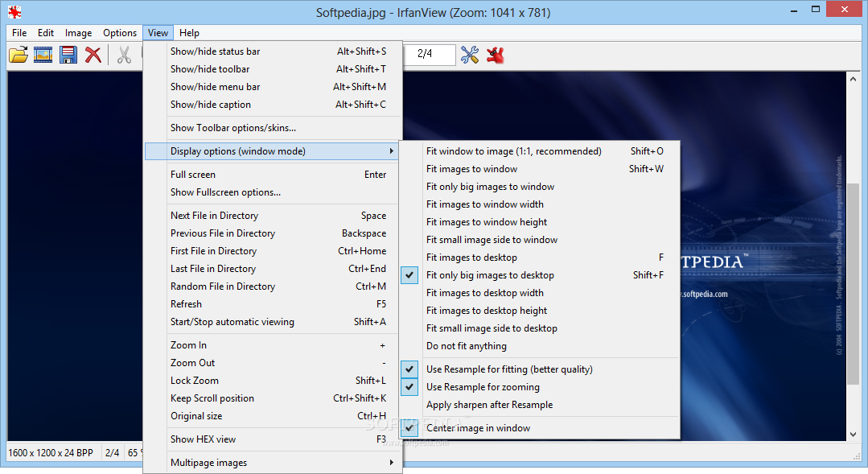Enable Apply sharpen after Resample
The height and width of the screenshot is (474, 868).
click(540, 405)
